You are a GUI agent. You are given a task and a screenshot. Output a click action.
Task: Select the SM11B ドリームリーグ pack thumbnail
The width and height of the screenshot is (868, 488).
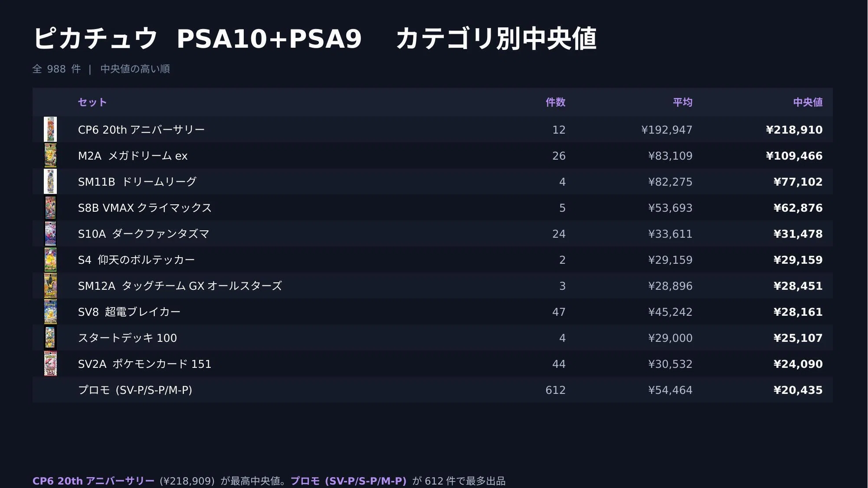[50, 181]
